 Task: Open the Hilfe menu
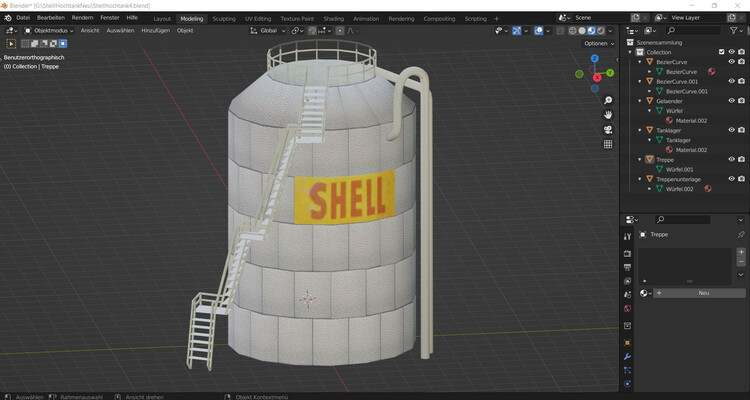tap(132, 18)
